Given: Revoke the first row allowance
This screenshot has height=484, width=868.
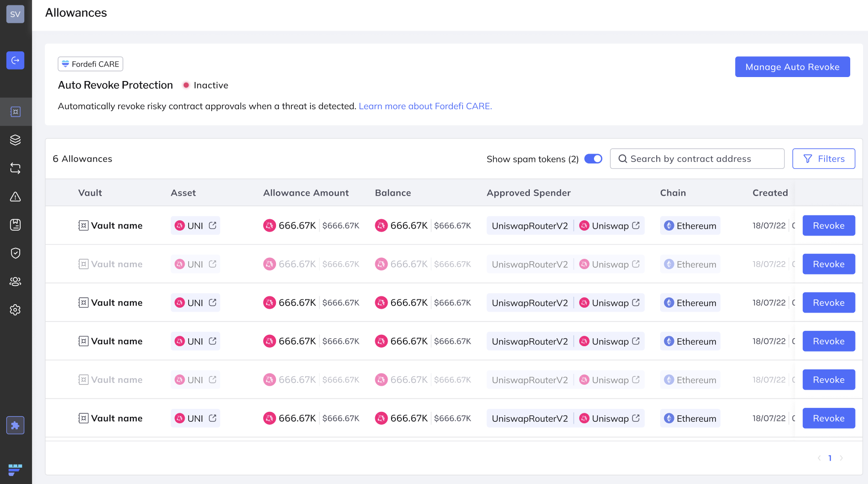Looking at the screenshot, I should [x=829, y=226].
